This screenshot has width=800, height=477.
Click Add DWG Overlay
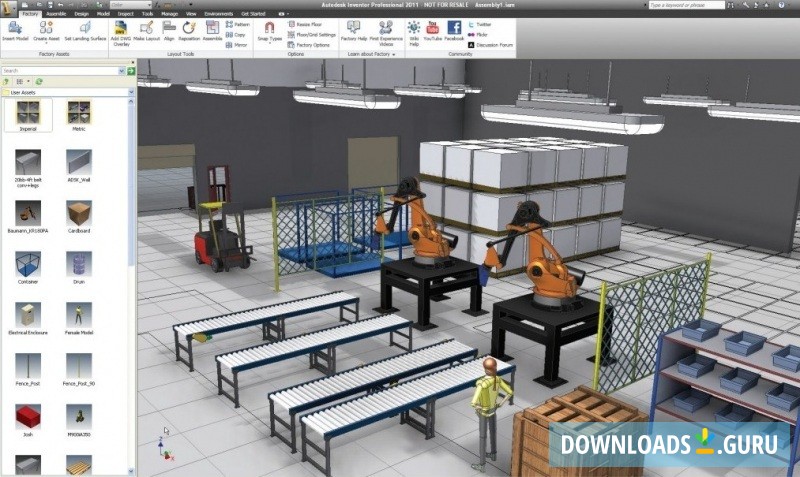tap(121, 34)
